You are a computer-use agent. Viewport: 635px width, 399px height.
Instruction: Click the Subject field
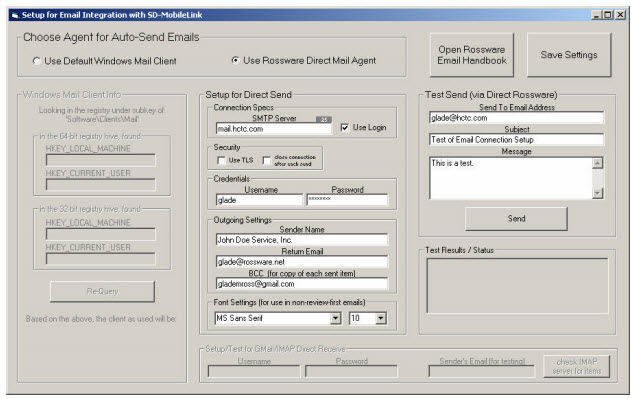point(516,140)
